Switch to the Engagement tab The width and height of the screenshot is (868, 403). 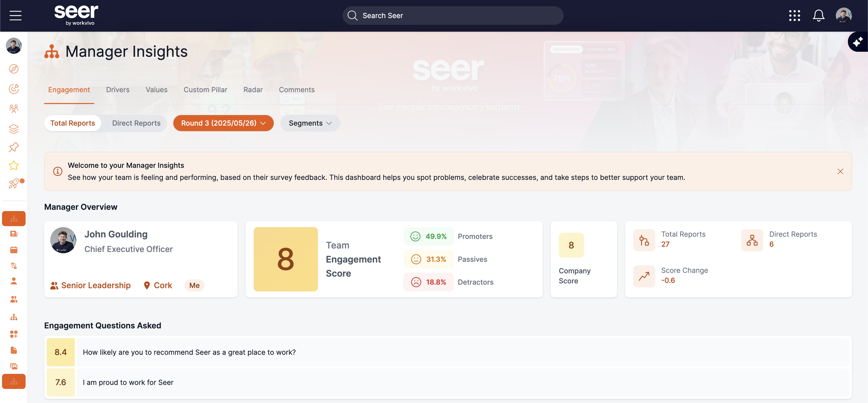(69, 90)
